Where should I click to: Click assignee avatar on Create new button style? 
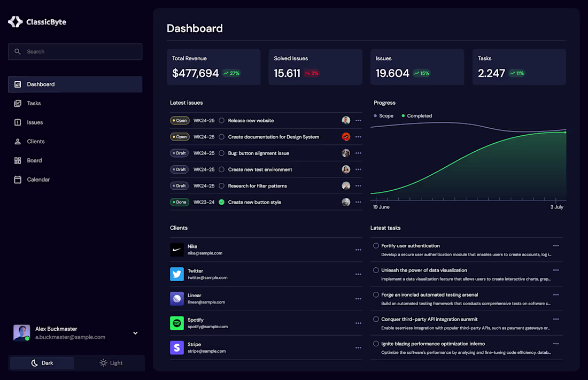coord(346,202)
